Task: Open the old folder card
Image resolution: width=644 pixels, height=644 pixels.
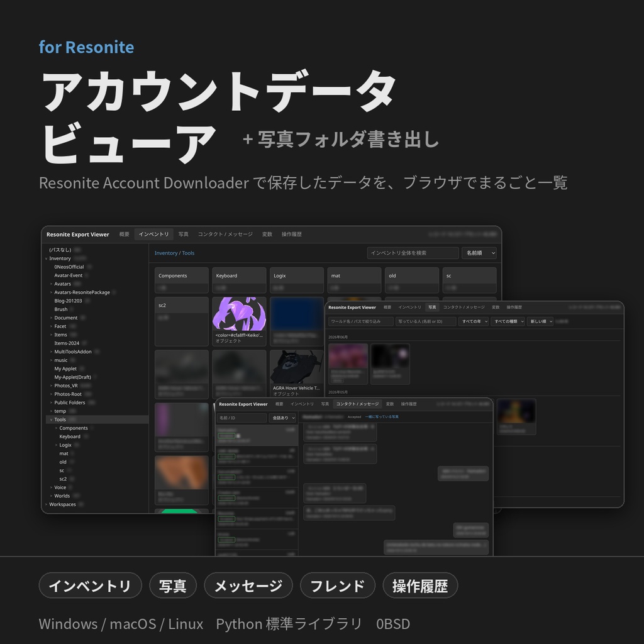Action: (x=411, y=280)
